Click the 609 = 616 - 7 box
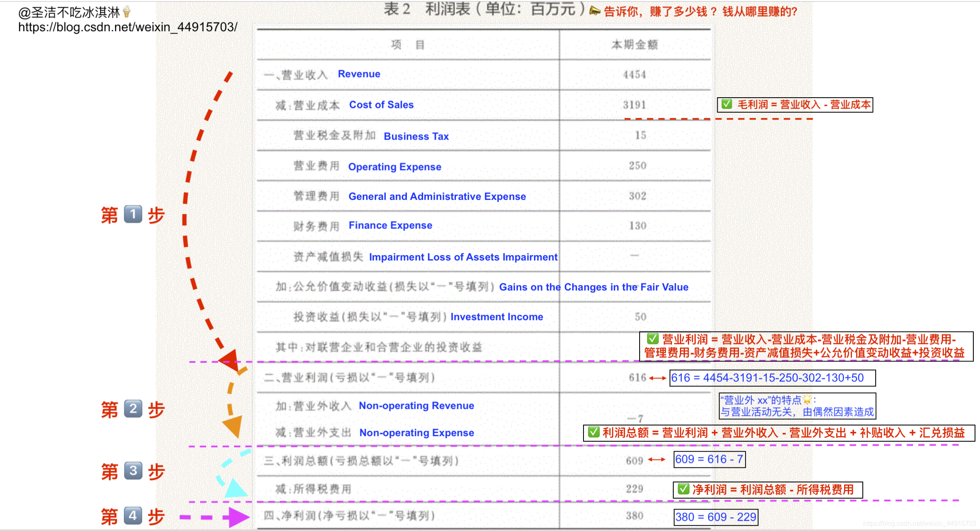The image size is (980, 531). click(709, 460)
